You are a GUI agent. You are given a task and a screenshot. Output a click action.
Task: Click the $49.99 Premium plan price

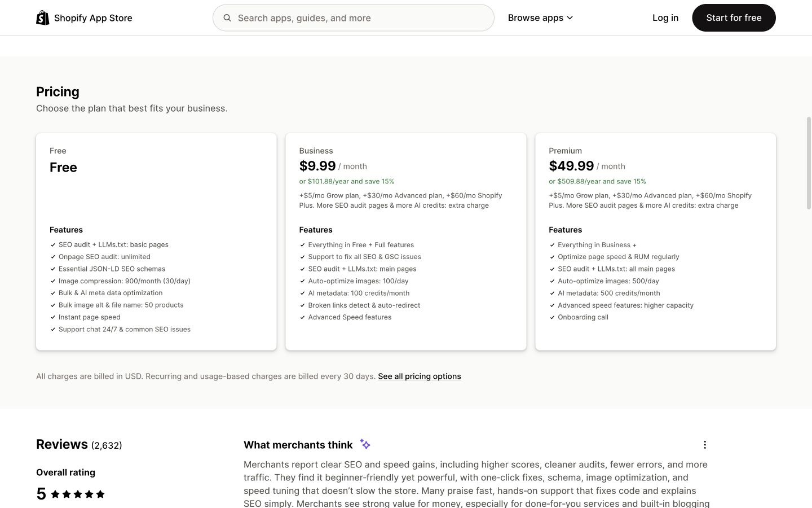(x=571, y=166)
